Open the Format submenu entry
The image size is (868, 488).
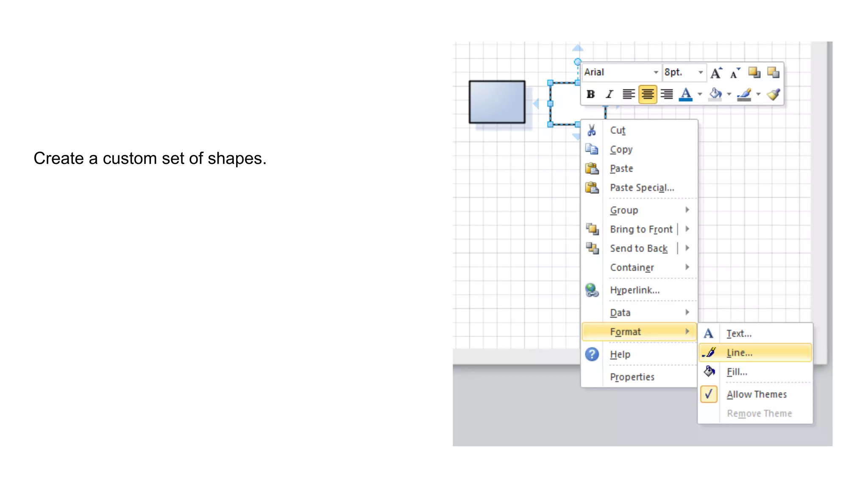(639, 332)
